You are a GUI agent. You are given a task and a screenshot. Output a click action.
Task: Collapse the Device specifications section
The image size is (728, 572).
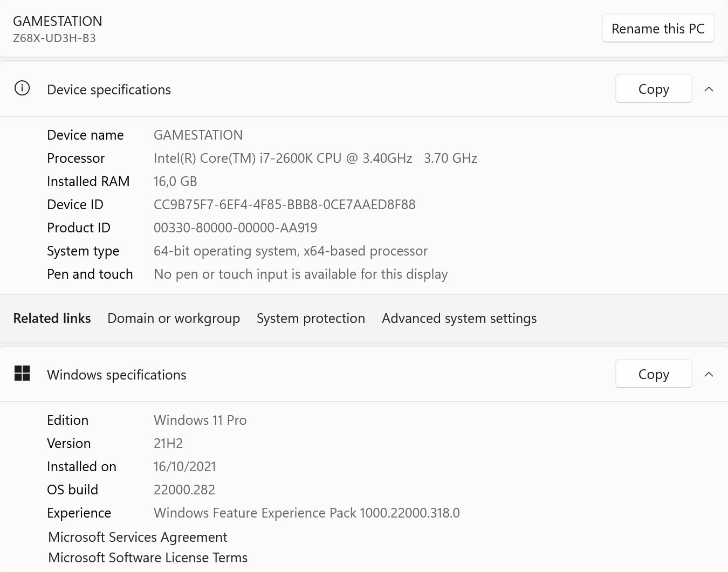pos(709,89)
